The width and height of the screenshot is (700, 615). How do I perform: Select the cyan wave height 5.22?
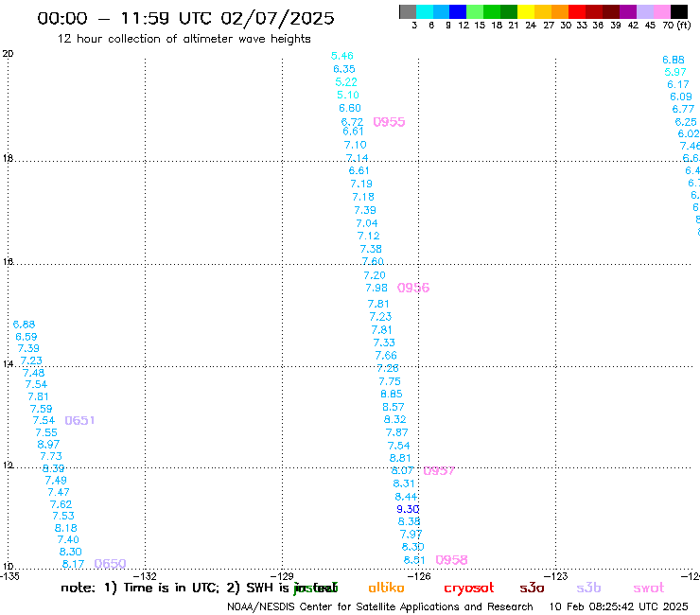(346, 81)
